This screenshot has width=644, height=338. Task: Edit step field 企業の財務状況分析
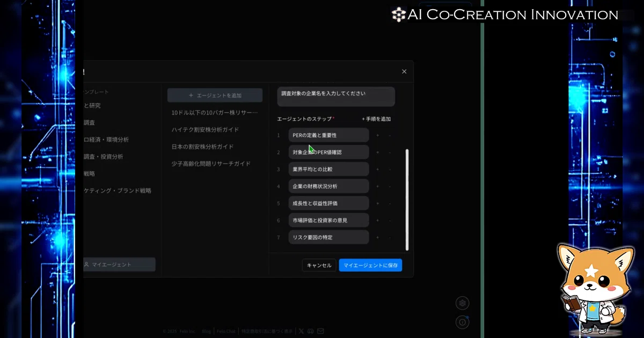328,186
